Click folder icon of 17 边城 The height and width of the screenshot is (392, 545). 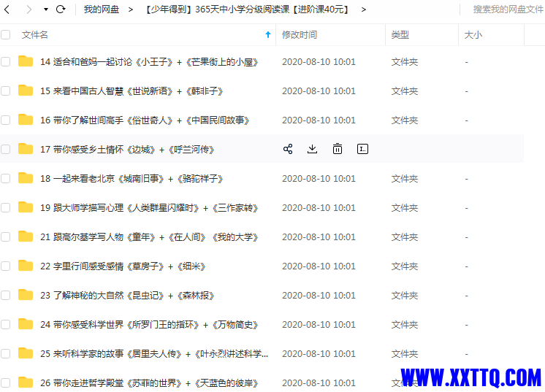point(26,149)
